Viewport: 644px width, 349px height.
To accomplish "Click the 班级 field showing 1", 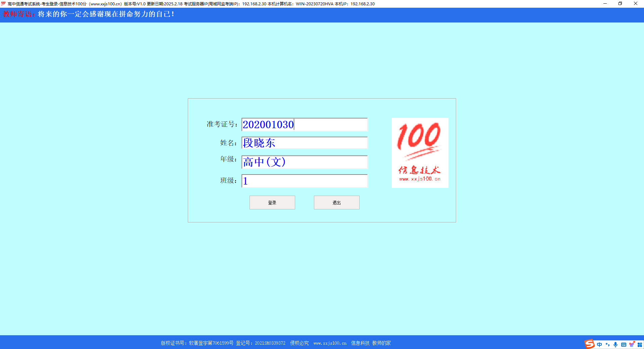I will click(x=305, y=181).
